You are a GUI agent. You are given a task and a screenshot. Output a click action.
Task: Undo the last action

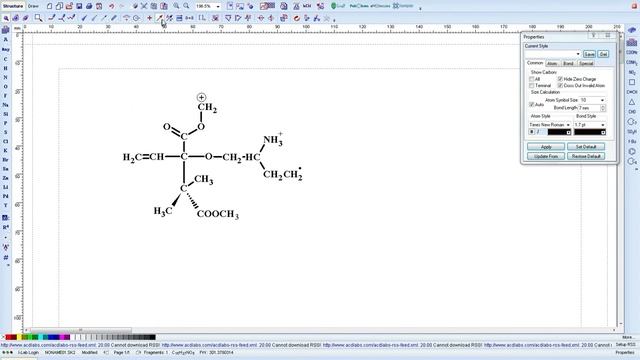tap(112, 6)
